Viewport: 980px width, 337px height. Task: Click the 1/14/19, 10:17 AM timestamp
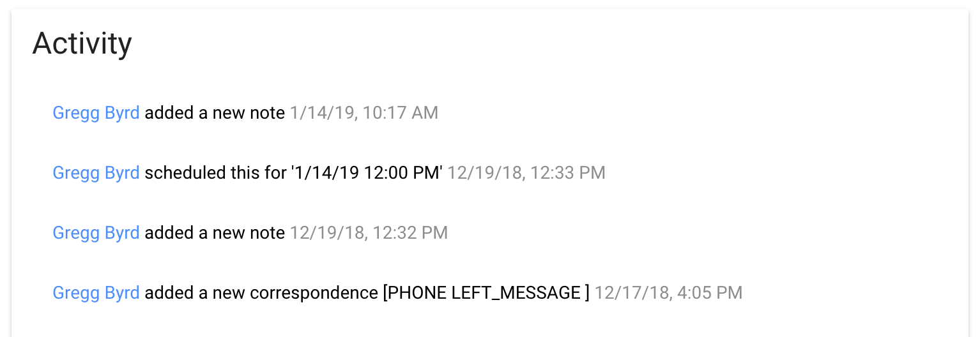click(x=364, y=113)
